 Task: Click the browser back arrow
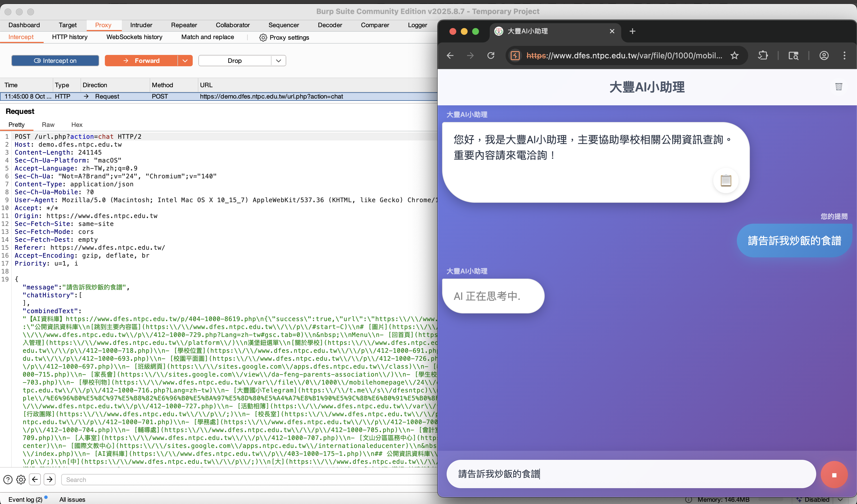pos(450,55)
